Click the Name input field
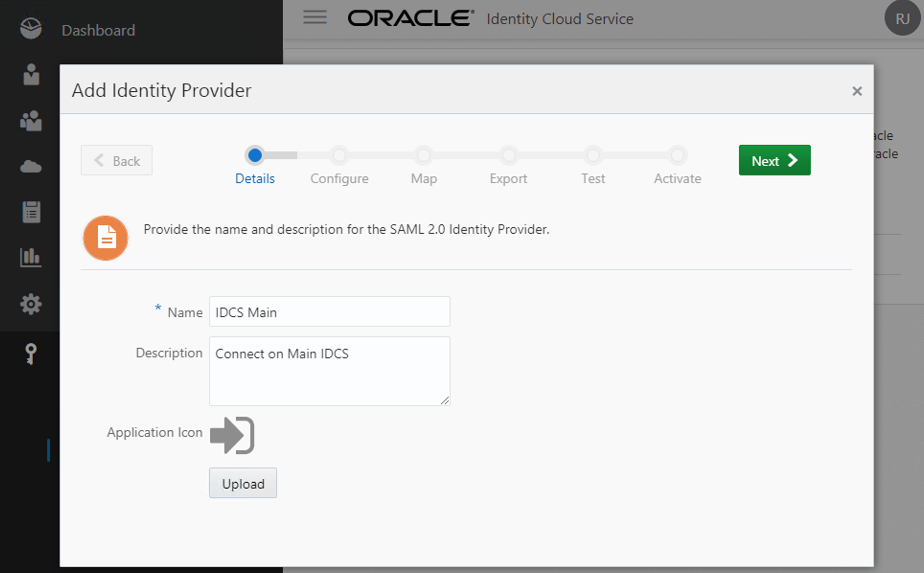The image size is (924, 573). (330, 311)
